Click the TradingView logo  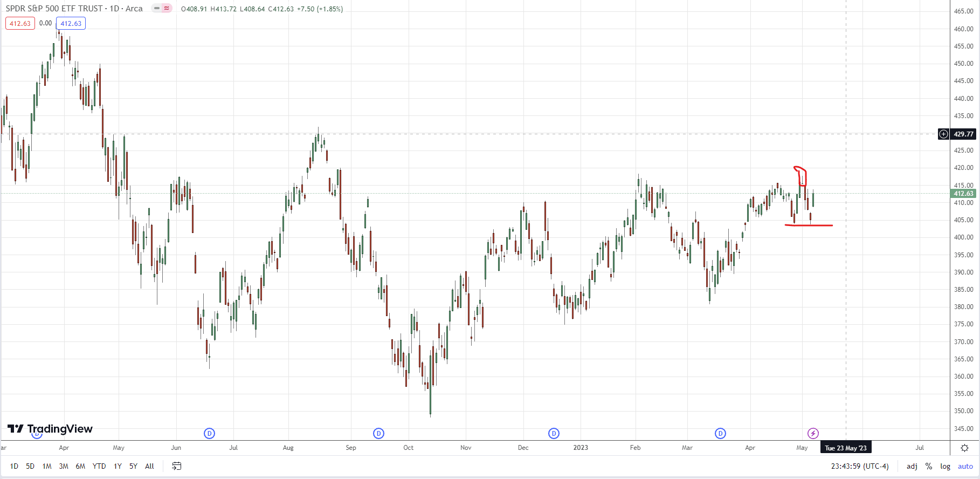(50, 429)
